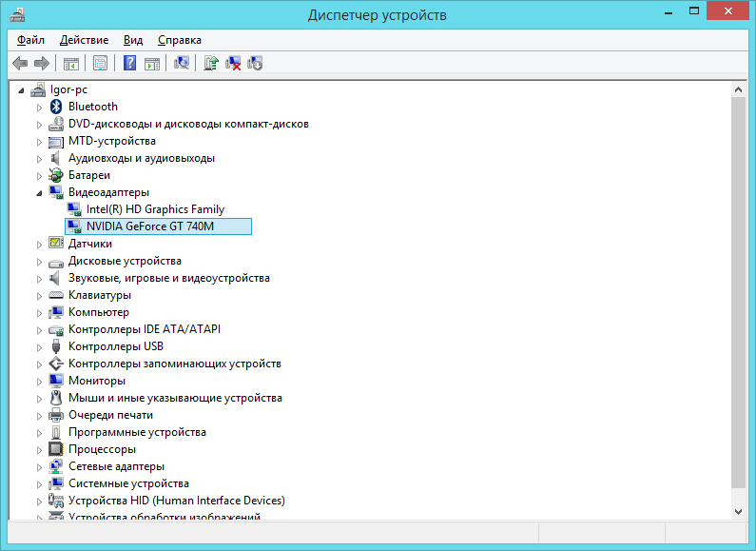Viewport: 756px width, 551px height.
Task: Select the Программные устройства label
Action: coord(137,432)
